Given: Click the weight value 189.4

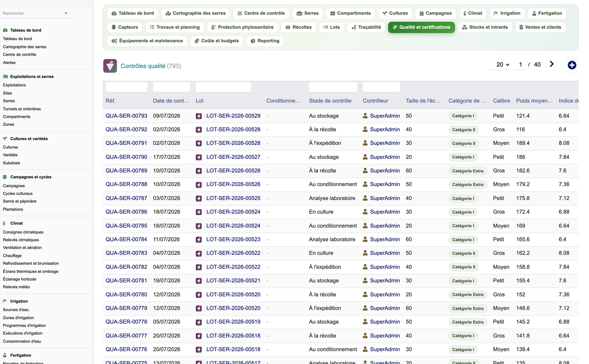Looking at the screenshot, I should pos(523,143).
